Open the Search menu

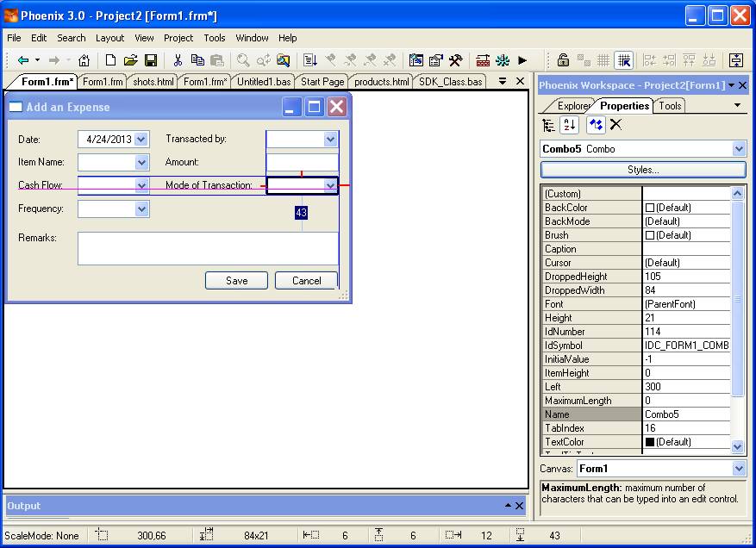click(72, 38)
